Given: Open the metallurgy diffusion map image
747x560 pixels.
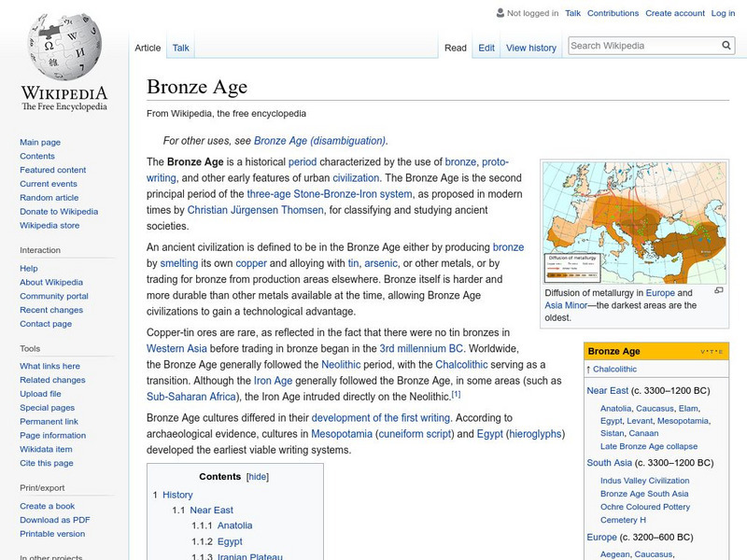Looking at the screenshot, I should tap(634, 222).
